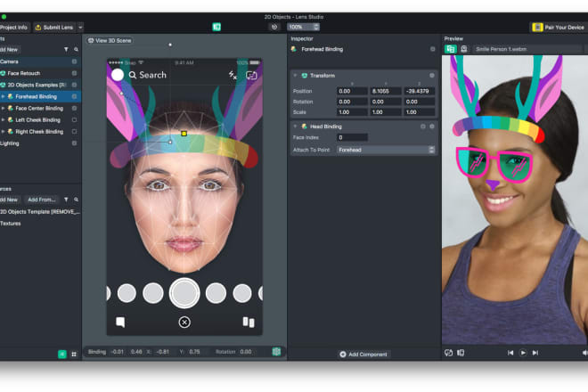Open the 2D Objects Template resource folder
Viewport: 588px width, 392px height.
pos(40,211)
